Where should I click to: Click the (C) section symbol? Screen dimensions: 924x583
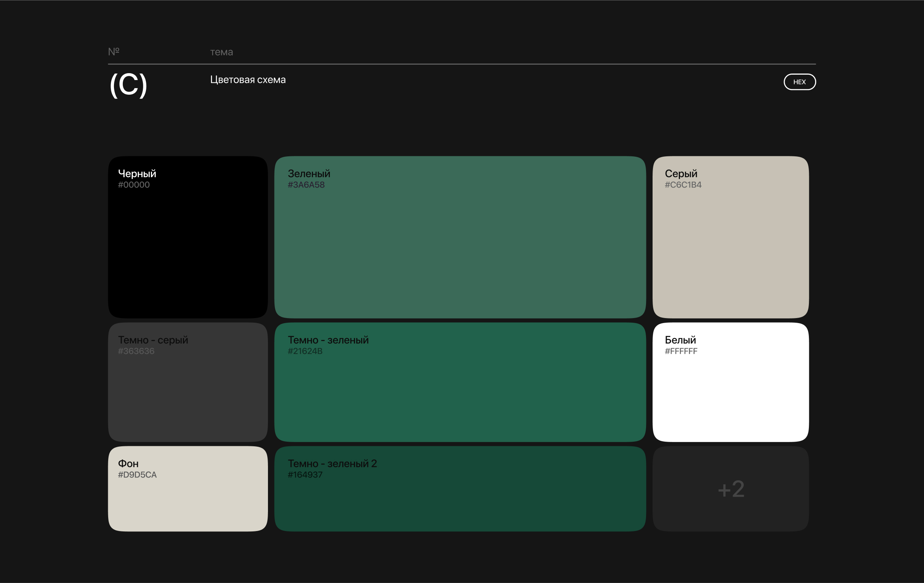pyautogui.click(x=128, y=85)
